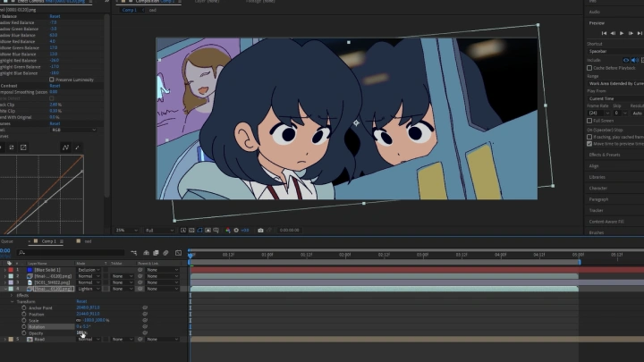This screenshot has height=362, width=644.
Task: Click the blue work area end handle
Action: pyautogui.click(x=580, y=262)
